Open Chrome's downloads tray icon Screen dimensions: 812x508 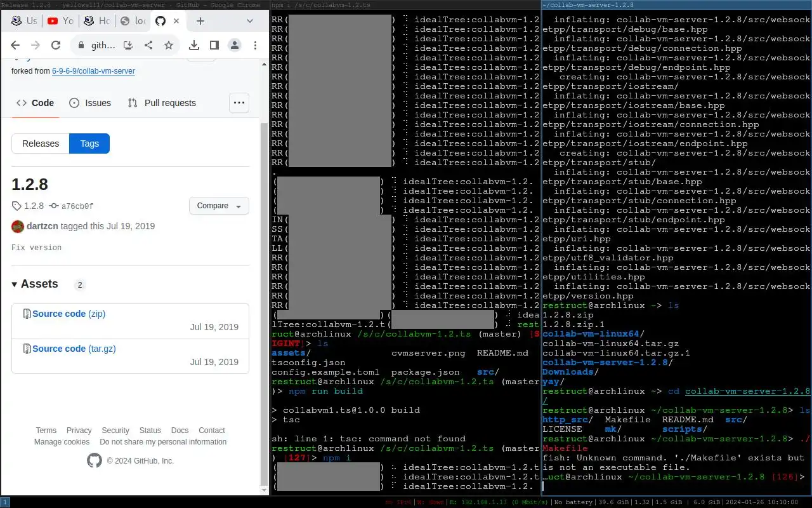(x=194, y=45)
